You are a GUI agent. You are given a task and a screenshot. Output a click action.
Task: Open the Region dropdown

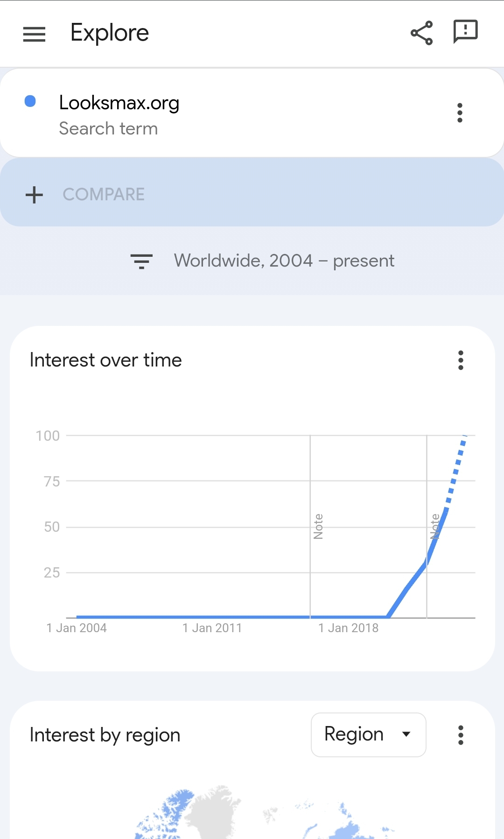coord(368,734)
